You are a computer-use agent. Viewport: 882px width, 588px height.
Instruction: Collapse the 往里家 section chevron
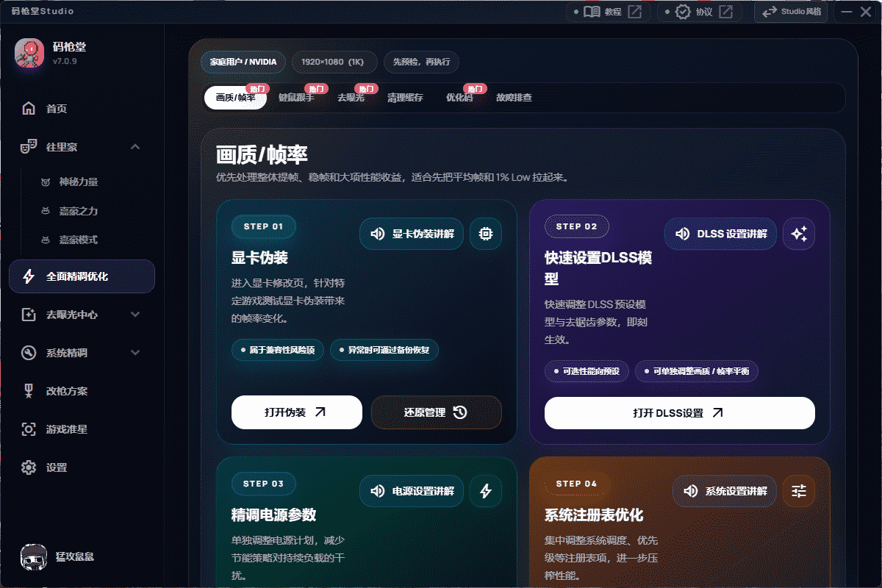coord(135,147)
